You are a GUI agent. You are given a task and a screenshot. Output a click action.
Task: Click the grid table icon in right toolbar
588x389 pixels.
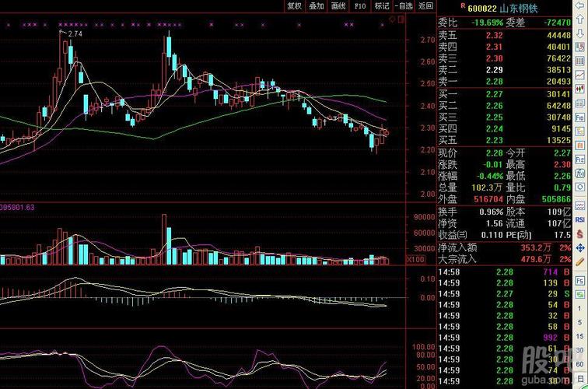pyautogui.click(x=579, y=61)
